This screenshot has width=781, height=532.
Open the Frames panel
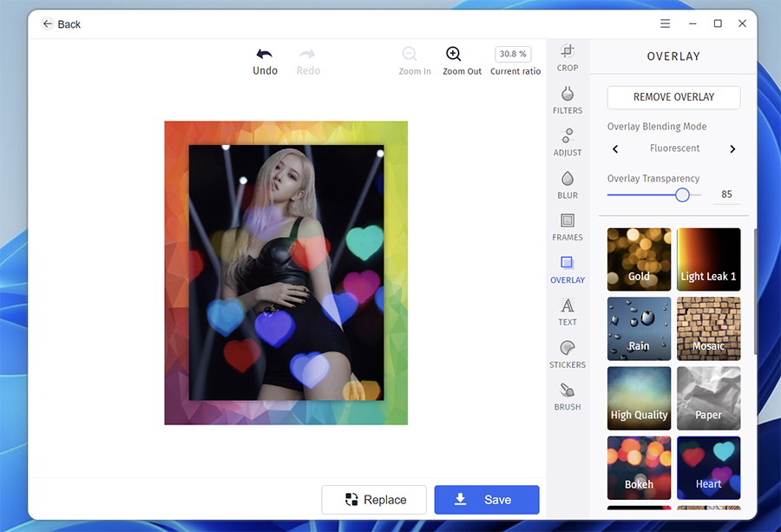[x=568, y=227]
